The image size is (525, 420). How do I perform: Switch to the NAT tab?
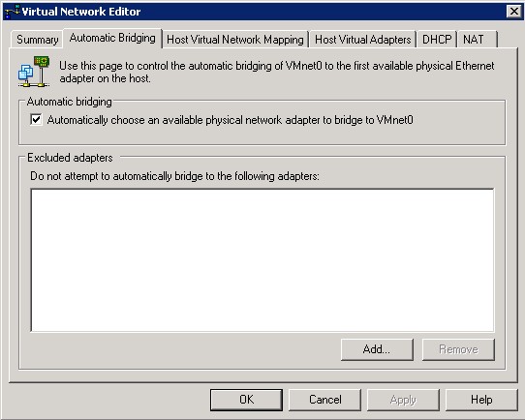[478, 40]
